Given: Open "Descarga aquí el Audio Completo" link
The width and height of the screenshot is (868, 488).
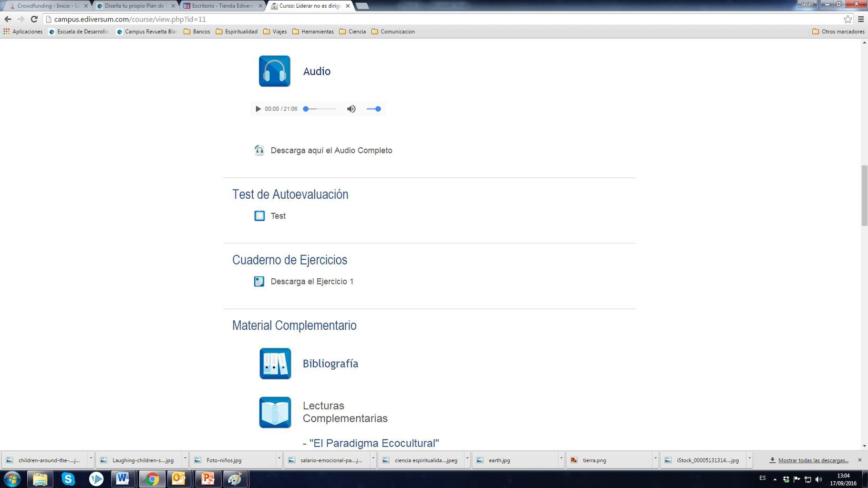Looking at the screenshot, I should (331, 151).
